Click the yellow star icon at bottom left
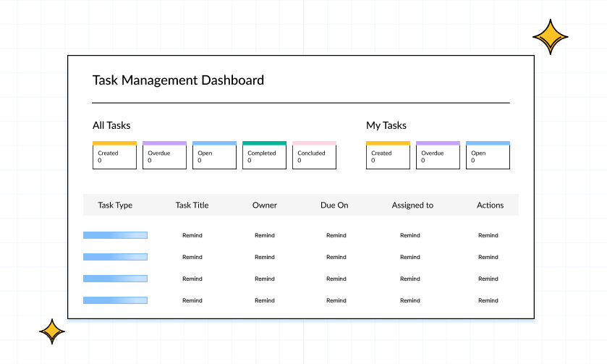 pyautogui.click(x=52, y=331)
